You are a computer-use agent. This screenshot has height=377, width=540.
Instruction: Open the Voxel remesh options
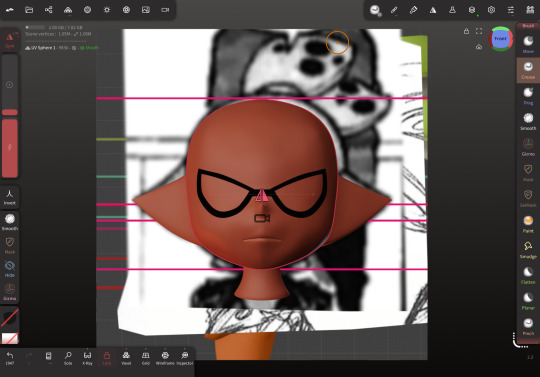(x=126, y=358)
